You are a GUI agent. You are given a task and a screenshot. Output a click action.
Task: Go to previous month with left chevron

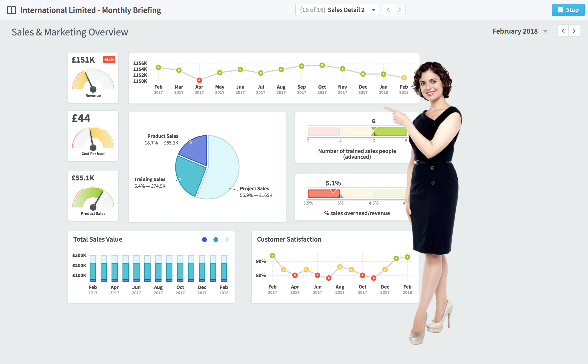(x=563, y=31)
